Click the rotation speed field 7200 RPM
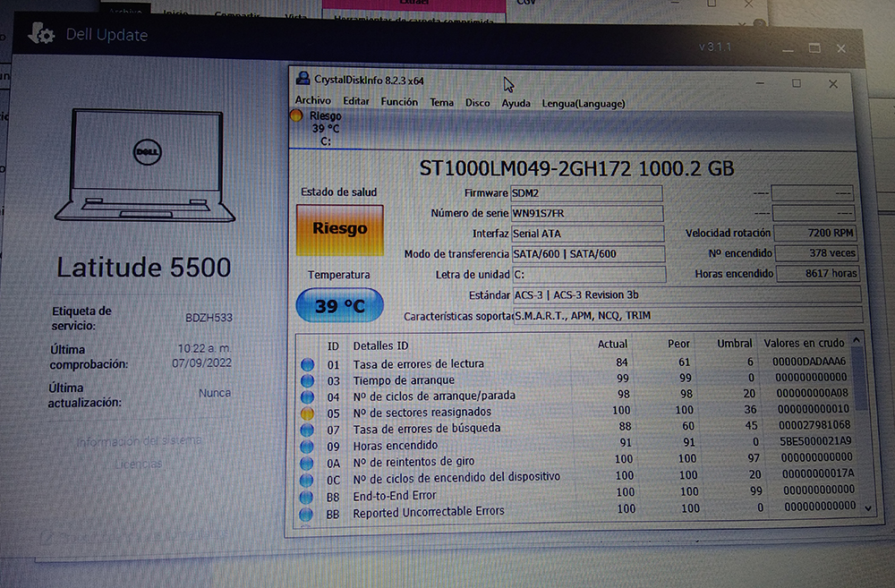The height and width of the screenshot is (588, 895). coord(815,233)
